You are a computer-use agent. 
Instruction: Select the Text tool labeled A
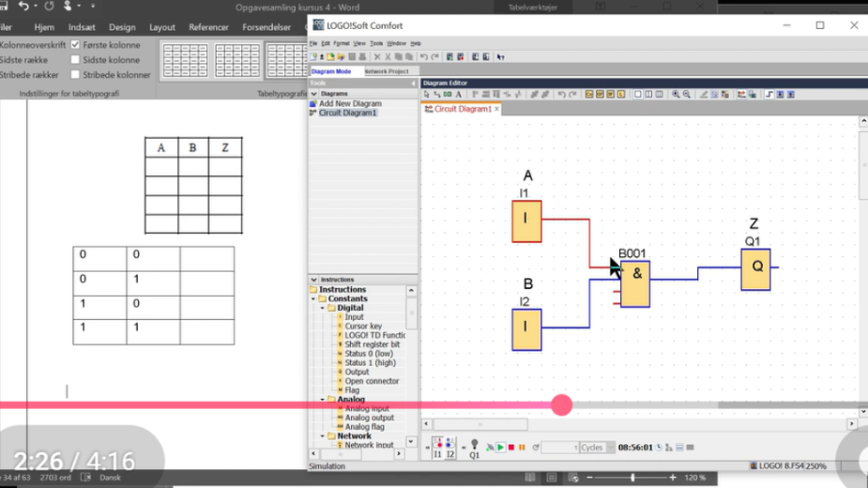coord(458,94)
